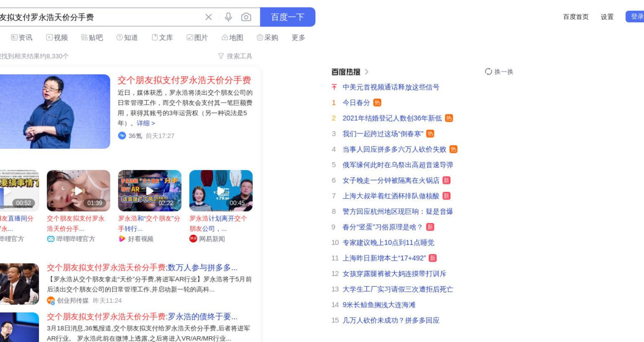Image resolution: width=644 pixels, height=342 pixels.
Task: Open hot search 上海昨日新增本土"17+492"
Action: tap(384, 258)
